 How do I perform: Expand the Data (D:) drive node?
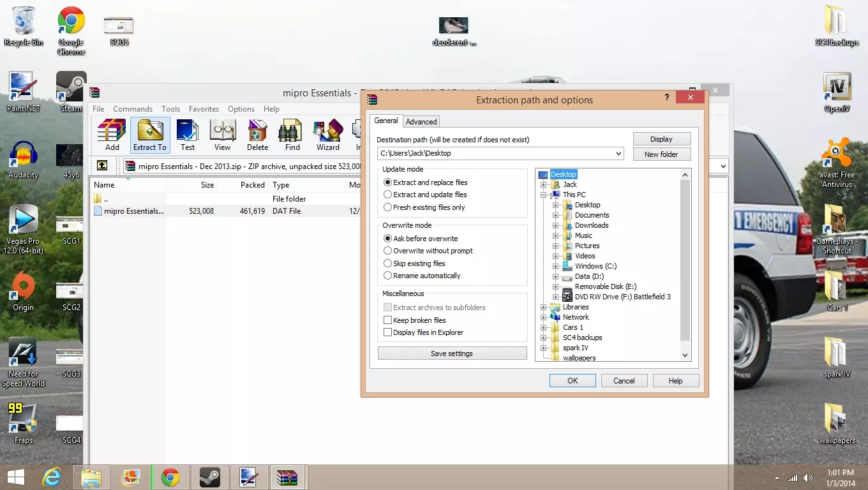[x=556, y=276]
